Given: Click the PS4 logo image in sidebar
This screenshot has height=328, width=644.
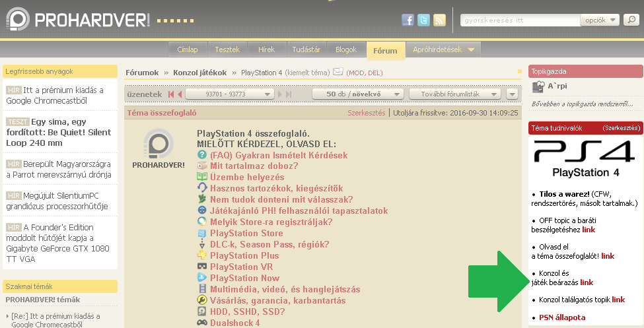Looking at the screenshot, I should pos(585,158).
